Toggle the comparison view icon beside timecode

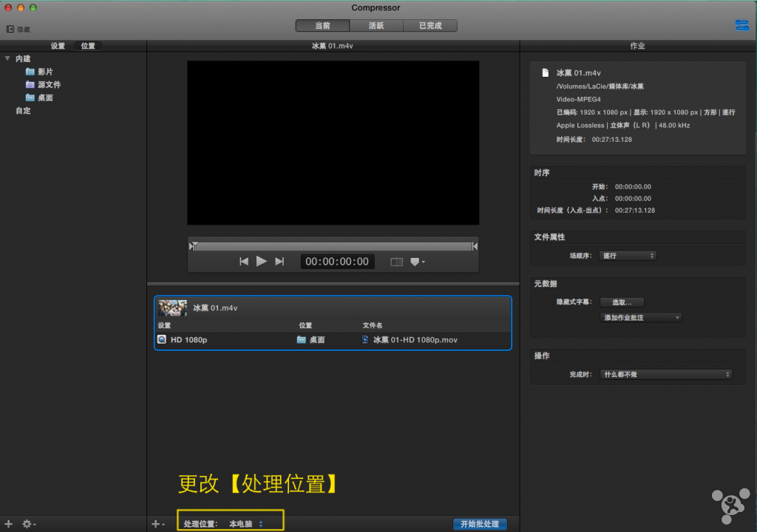396,262
